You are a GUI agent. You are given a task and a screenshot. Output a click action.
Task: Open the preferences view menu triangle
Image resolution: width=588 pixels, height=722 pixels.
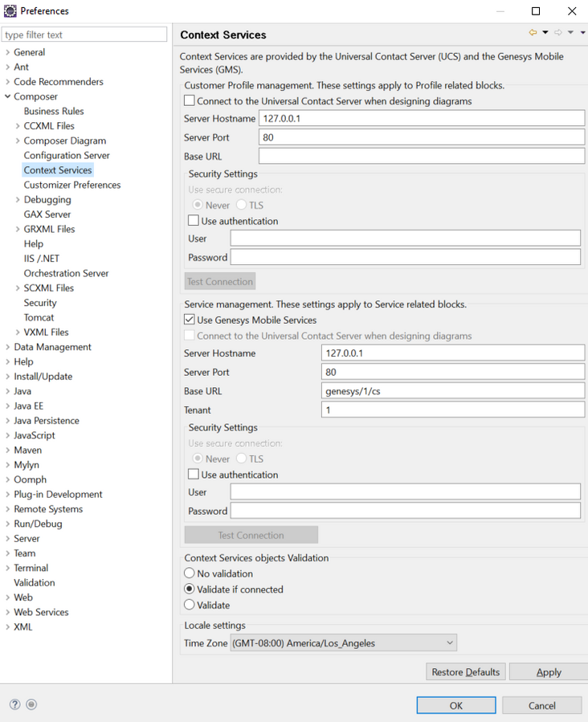(582, 33)
